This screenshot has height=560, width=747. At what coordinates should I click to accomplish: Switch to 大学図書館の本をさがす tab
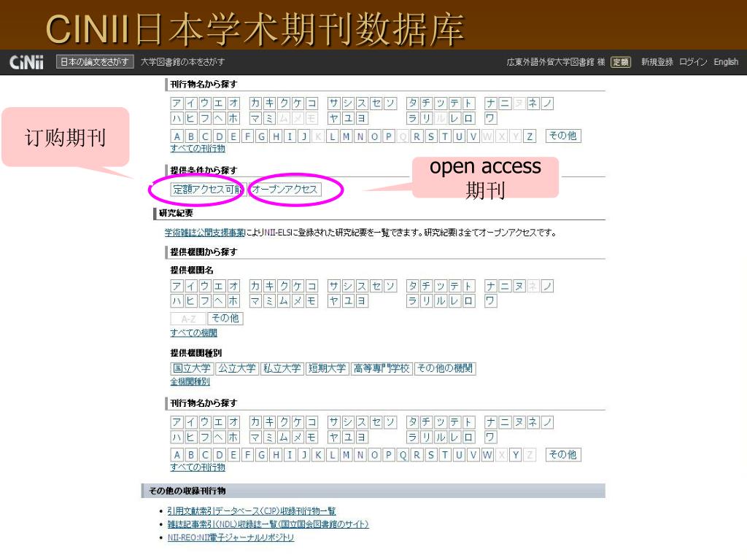[182, 62]
